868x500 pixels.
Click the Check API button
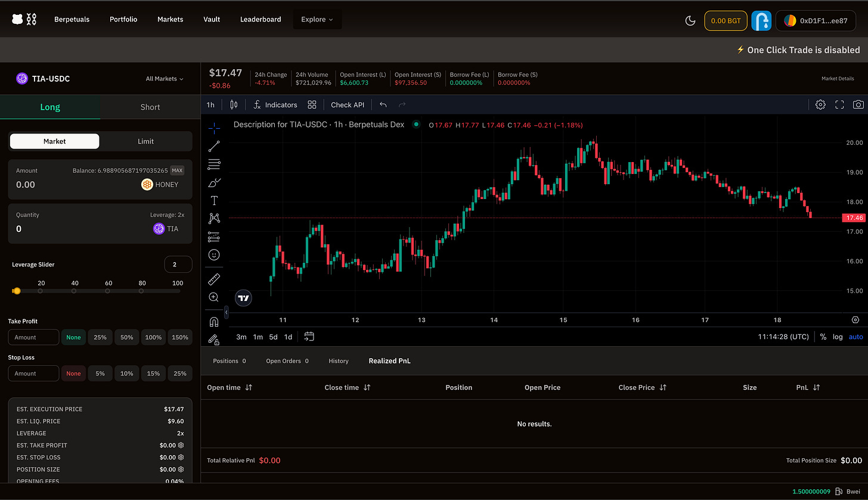(348, 105)
